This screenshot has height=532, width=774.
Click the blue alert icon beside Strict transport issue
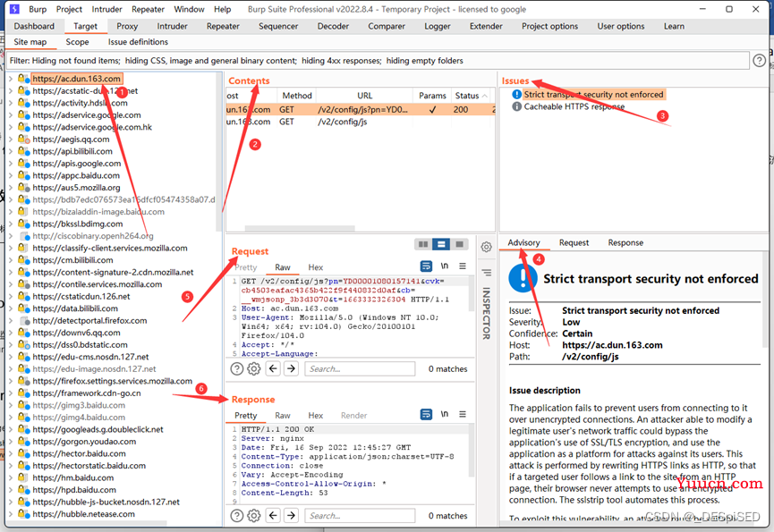pyautogui.click(x=516, y=94)
